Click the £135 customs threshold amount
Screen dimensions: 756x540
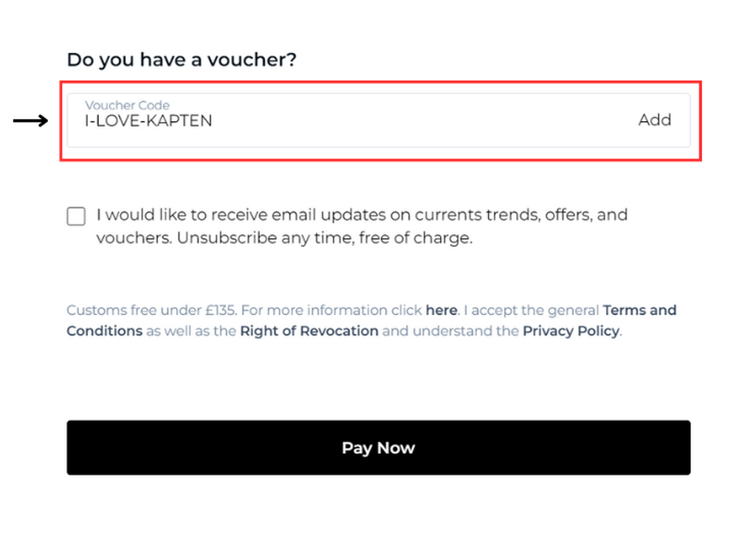[221, 310]
